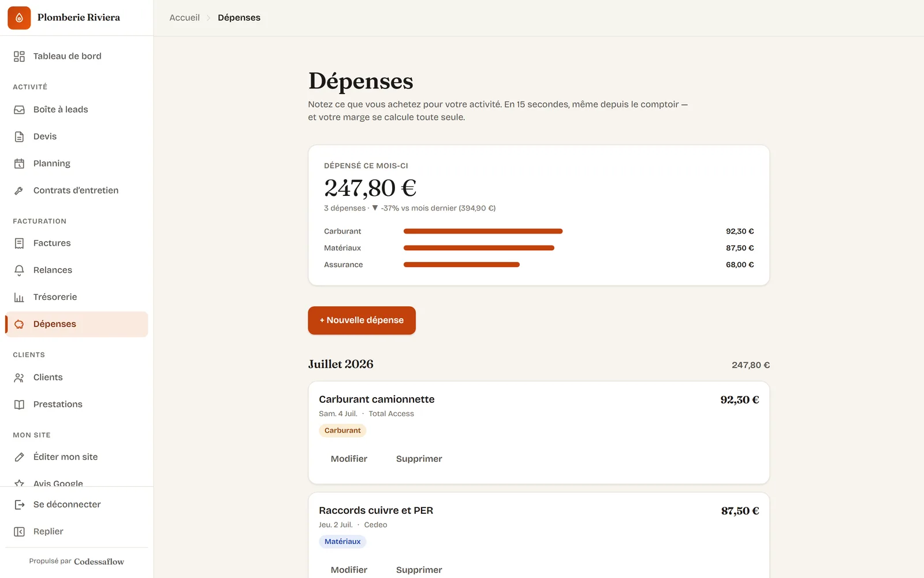Click the Devis document icon

pos(19,136)
